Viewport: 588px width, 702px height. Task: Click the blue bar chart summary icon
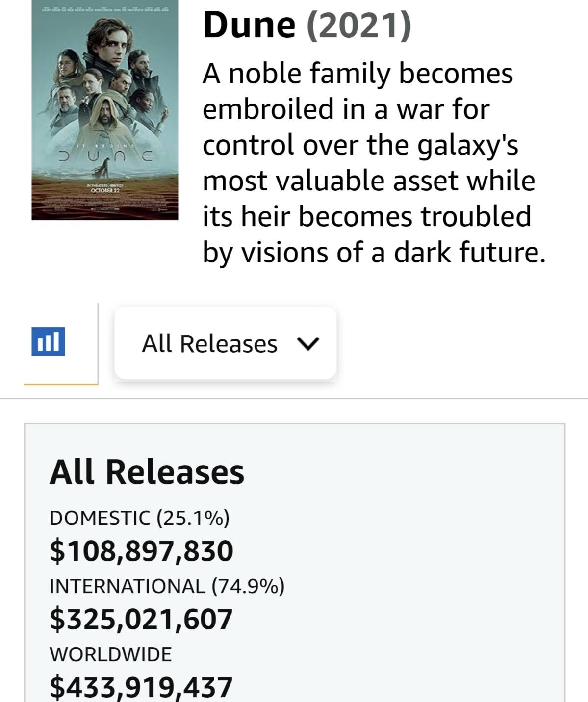[48, 341]
